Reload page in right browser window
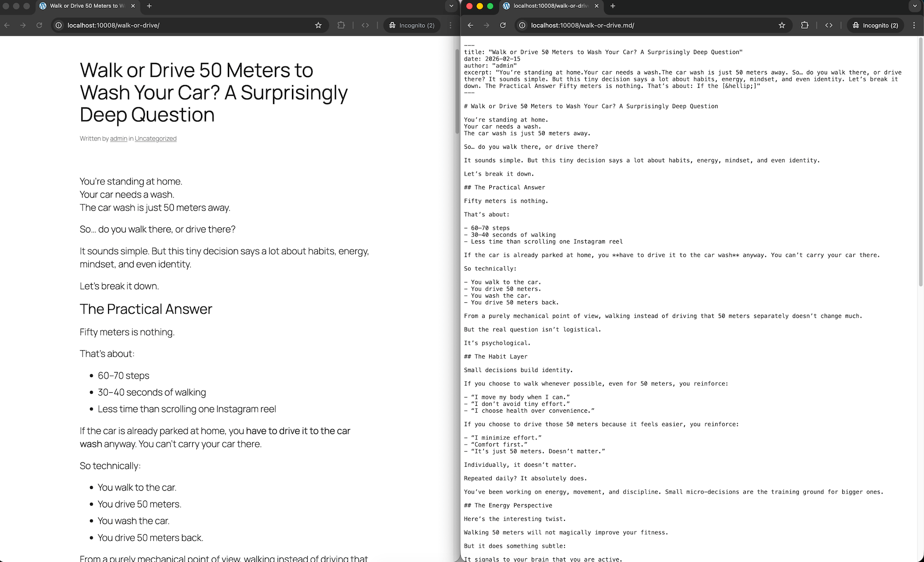The image size is (924, 562). [503, 25]
